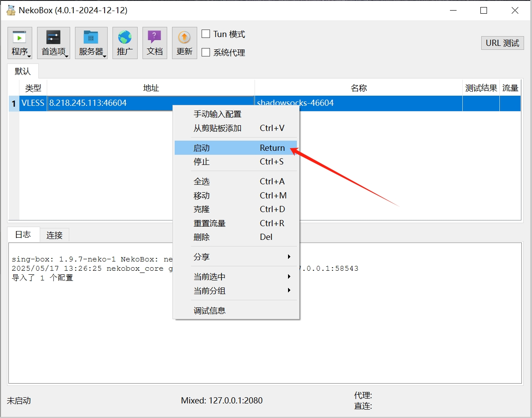Click the 推广 globe toolbar button

(125, 43)
